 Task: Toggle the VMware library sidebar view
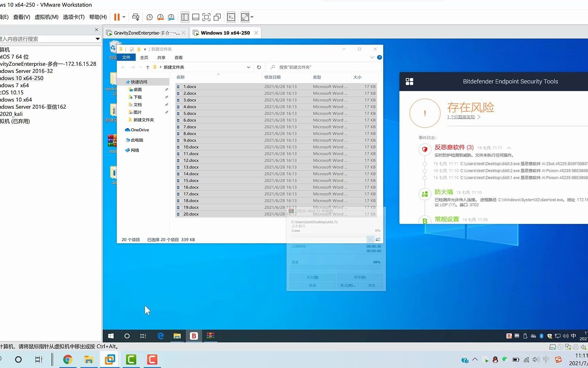185,17
